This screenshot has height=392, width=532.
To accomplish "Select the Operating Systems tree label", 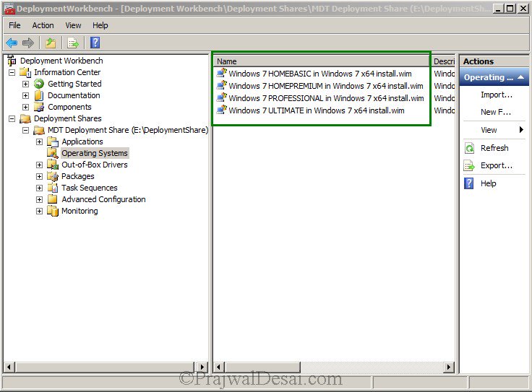I will [94, 153].
